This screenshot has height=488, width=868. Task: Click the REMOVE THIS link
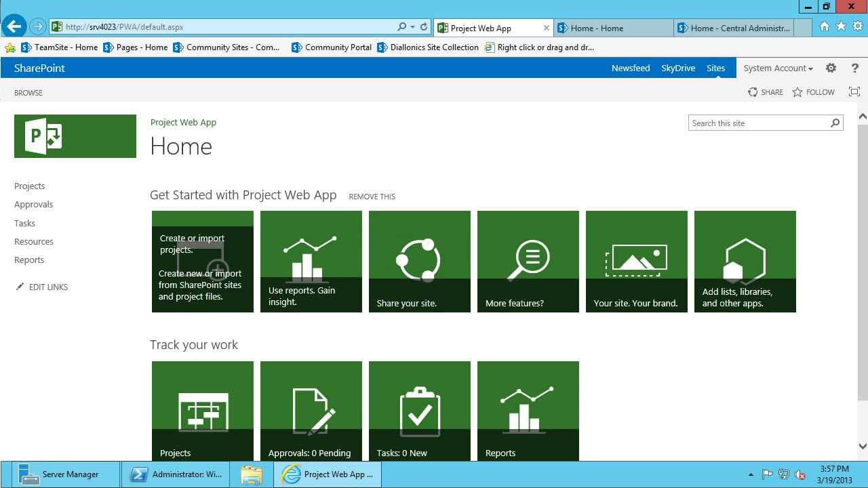(372, 197)
